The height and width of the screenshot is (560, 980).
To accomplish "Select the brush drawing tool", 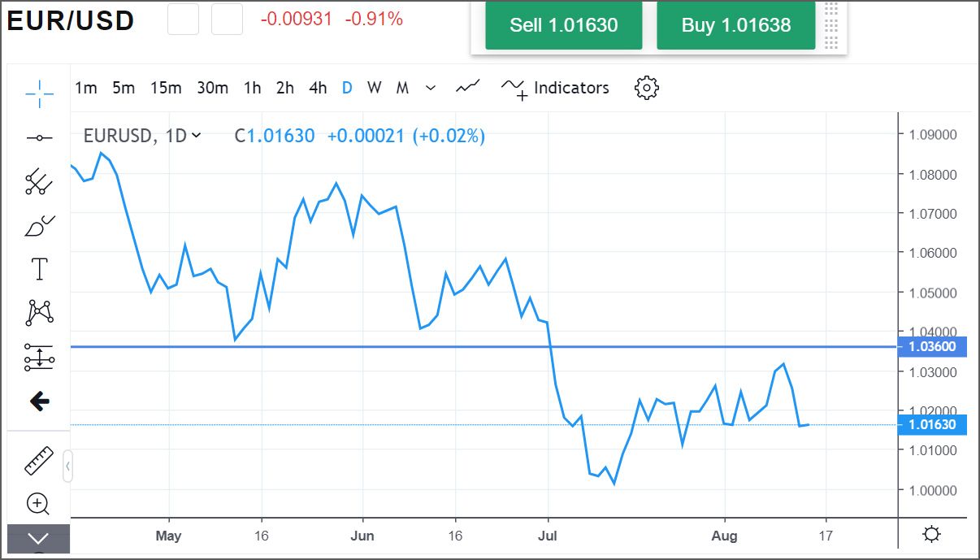I will 39,226.
